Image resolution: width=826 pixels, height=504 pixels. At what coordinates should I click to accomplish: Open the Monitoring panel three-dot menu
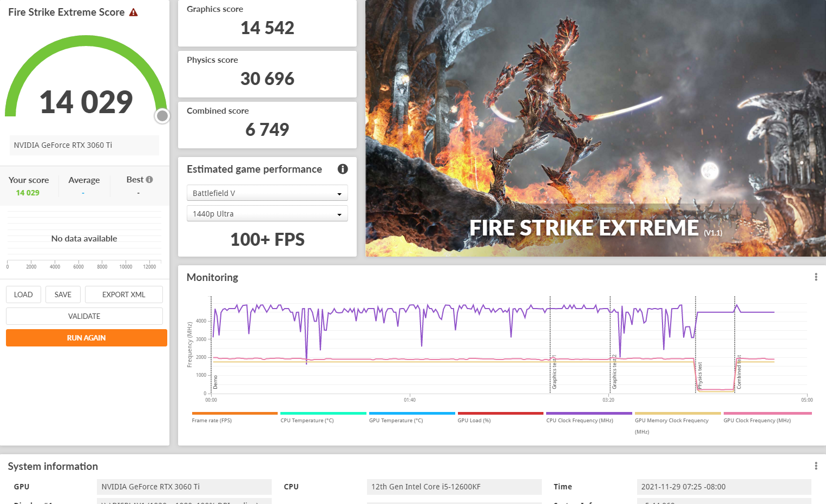coord(816,277)
